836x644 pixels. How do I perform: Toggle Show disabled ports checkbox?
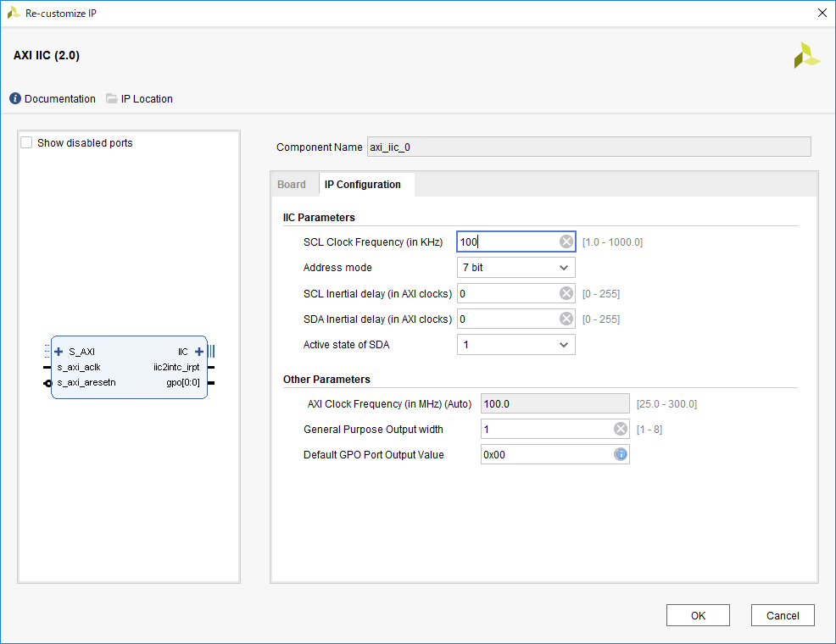[x=26, y=142]
